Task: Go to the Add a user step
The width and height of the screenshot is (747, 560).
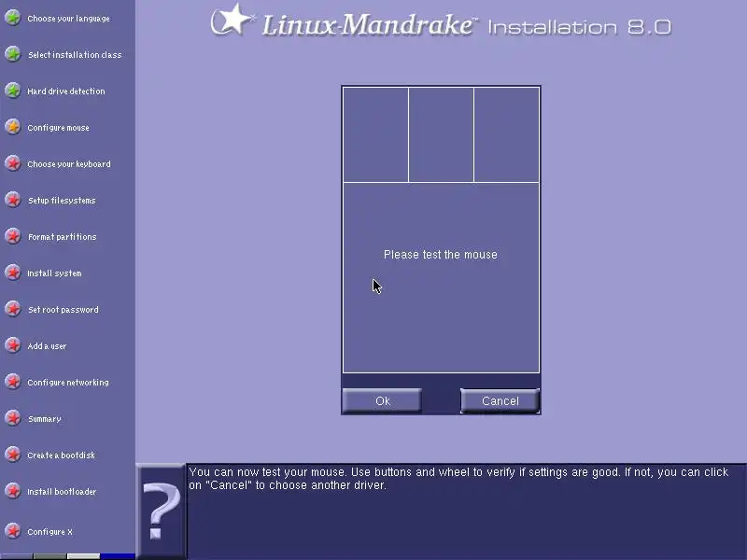Action: pos(47,346)
